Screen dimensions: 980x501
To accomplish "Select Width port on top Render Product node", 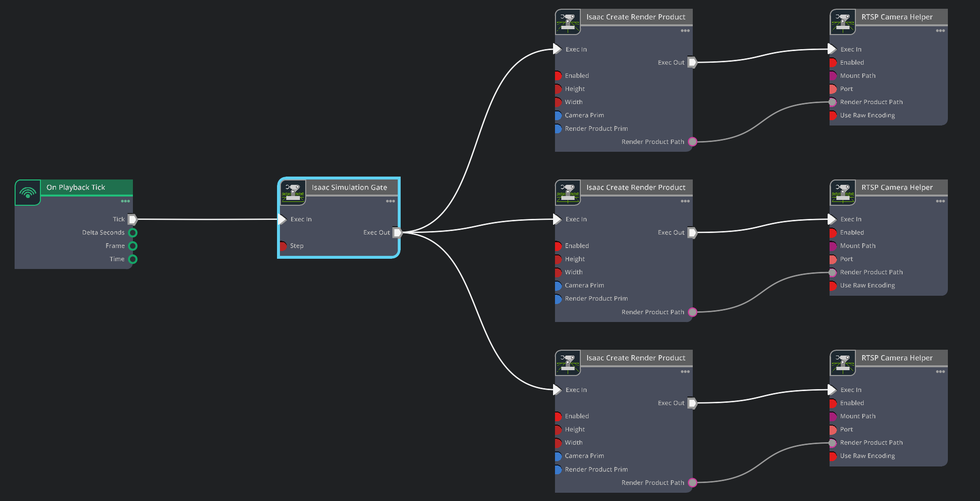I will pos(558,102).
